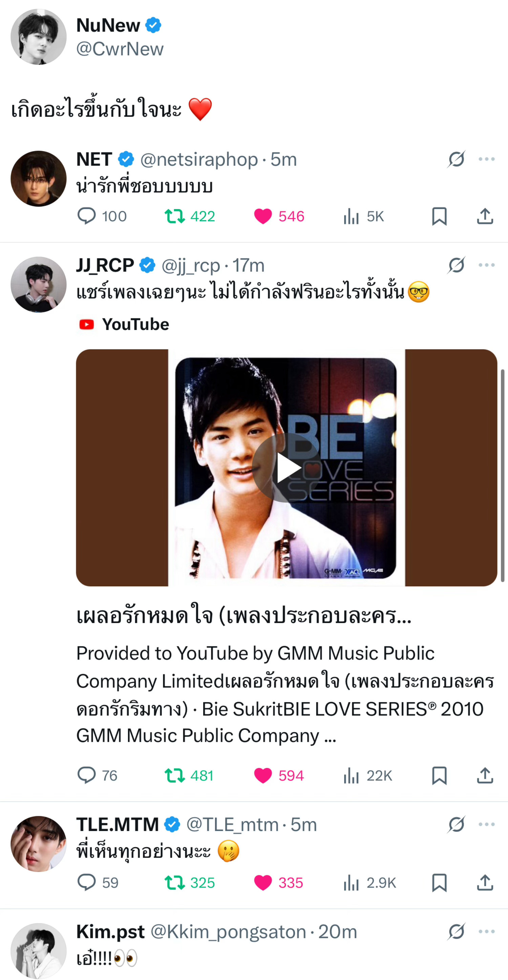View analytics of JJ_RCP's tweet showing 22K
508x980 pixels.
click(368, 775)
